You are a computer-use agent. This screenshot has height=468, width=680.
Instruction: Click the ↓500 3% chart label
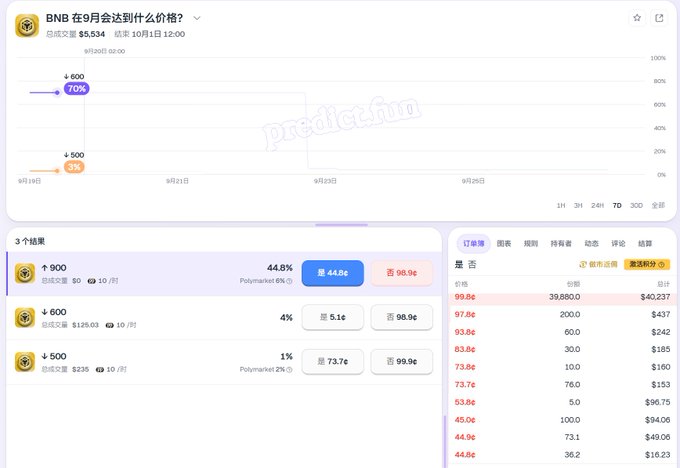(x=74, y=167)
